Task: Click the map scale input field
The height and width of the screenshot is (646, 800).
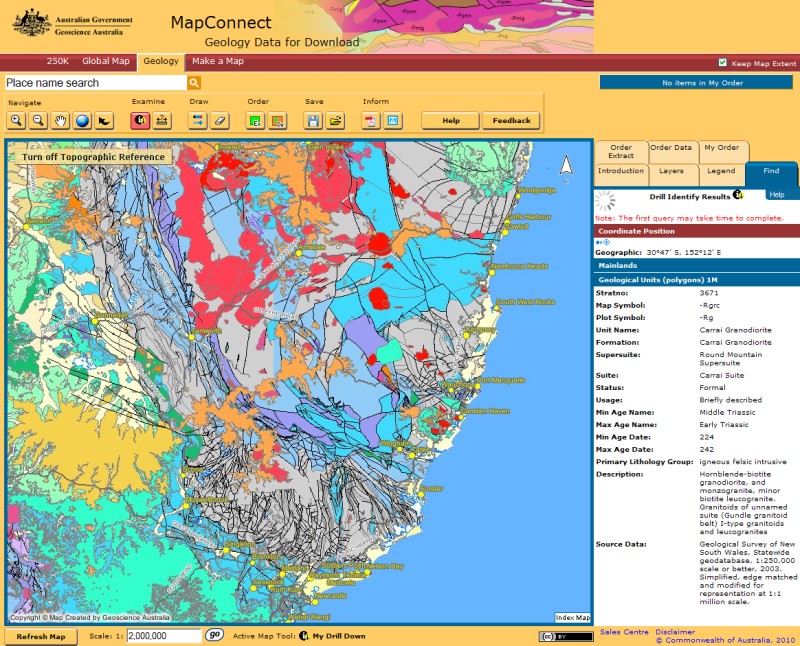Action: 164,636
